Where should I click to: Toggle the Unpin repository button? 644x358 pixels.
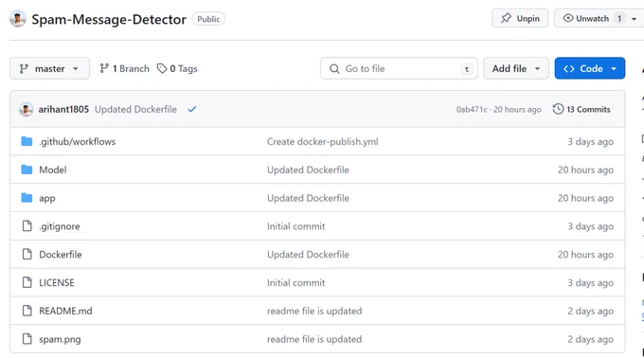(520, 19)
